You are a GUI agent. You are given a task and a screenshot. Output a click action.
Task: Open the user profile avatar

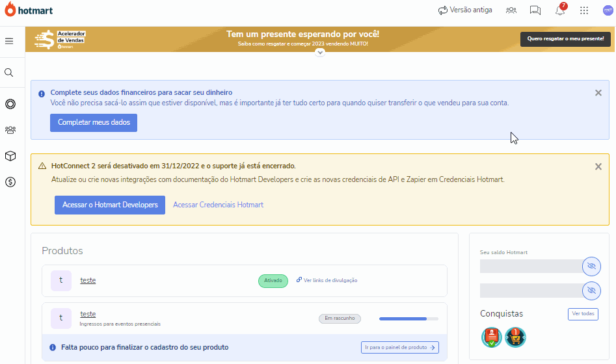point(608,10)
